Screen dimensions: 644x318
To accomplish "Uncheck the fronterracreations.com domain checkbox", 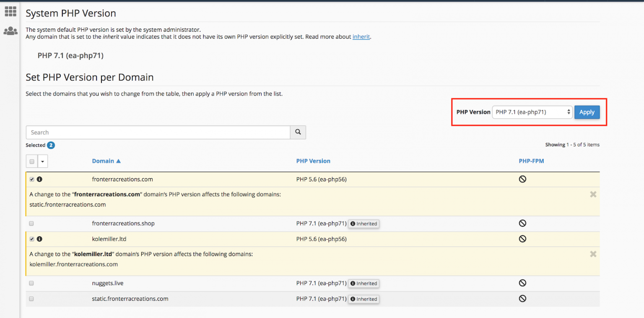I will pos(31,179).
